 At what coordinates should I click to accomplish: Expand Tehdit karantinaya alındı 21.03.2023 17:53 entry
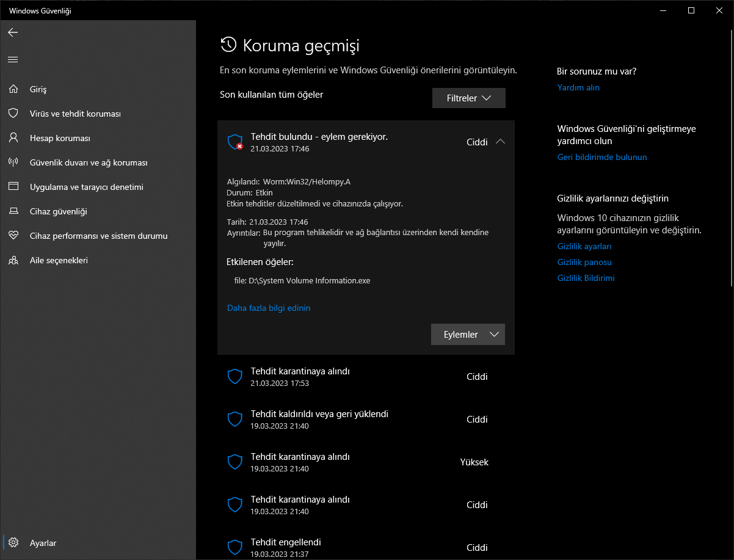366,377
